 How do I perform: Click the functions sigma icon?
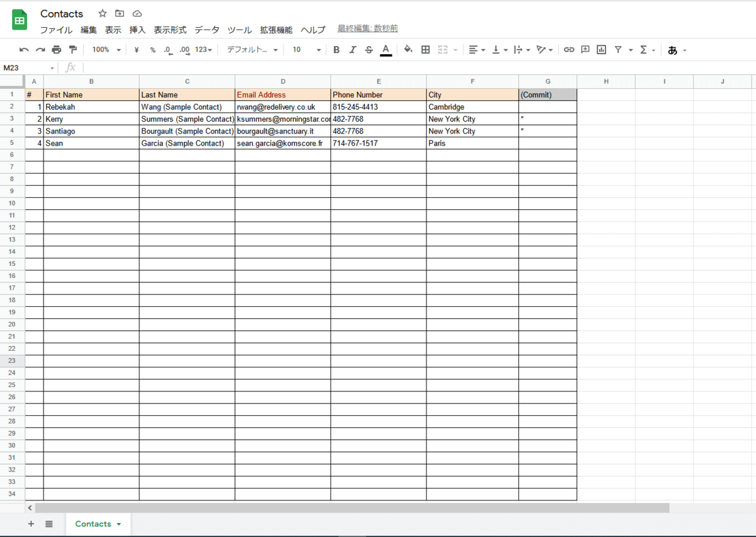[x=643, y=50]
